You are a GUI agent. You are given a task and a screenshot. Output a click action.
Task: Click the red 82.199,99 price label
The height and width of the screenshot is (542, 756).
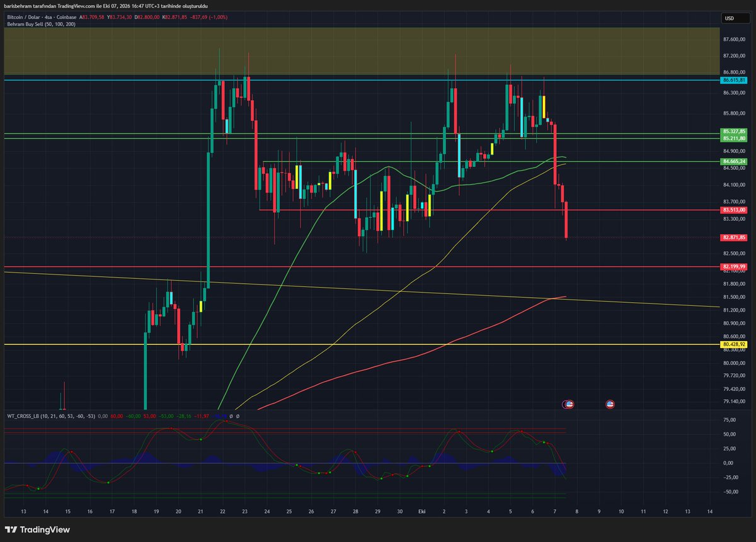pos(735,267)
